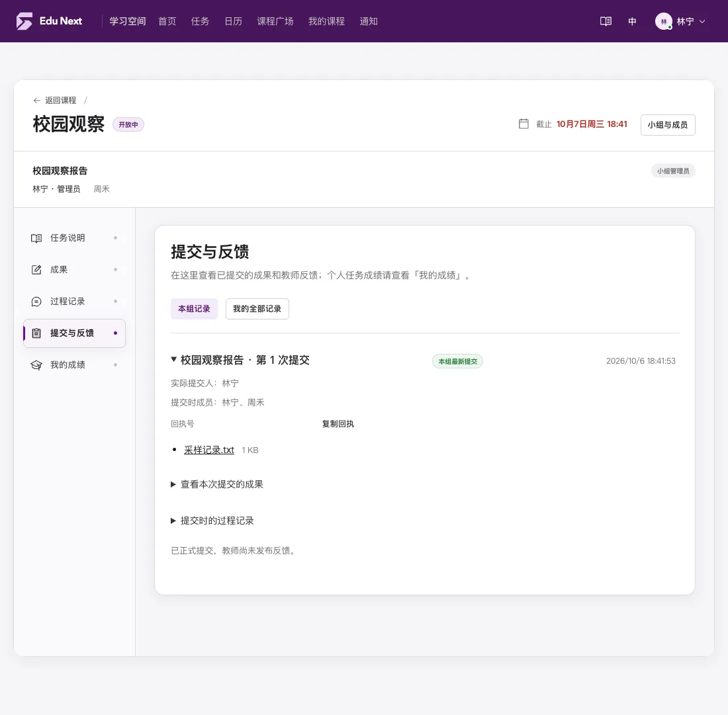Click the 我的成绩 graduation cap icon
This screenshot has width=728, height=715.
(x=36, y=365)
